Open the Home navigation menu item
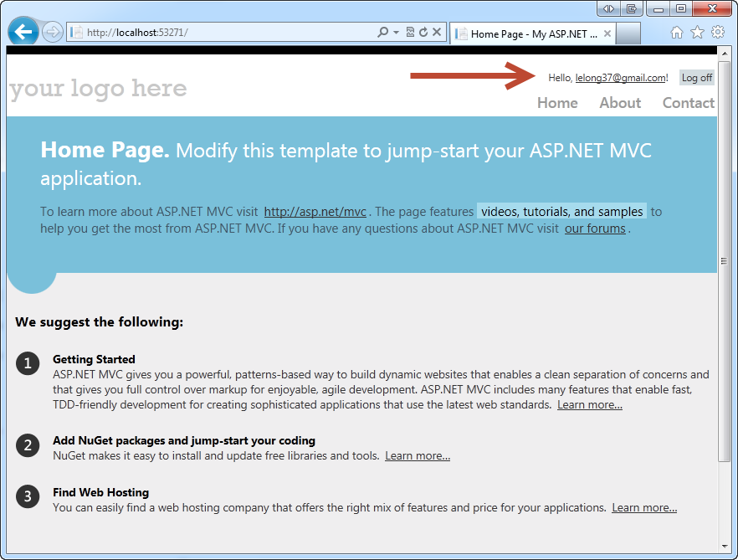The width and height of the screenshot is (738, 560). pyautogui.click(x=557, y=103)
